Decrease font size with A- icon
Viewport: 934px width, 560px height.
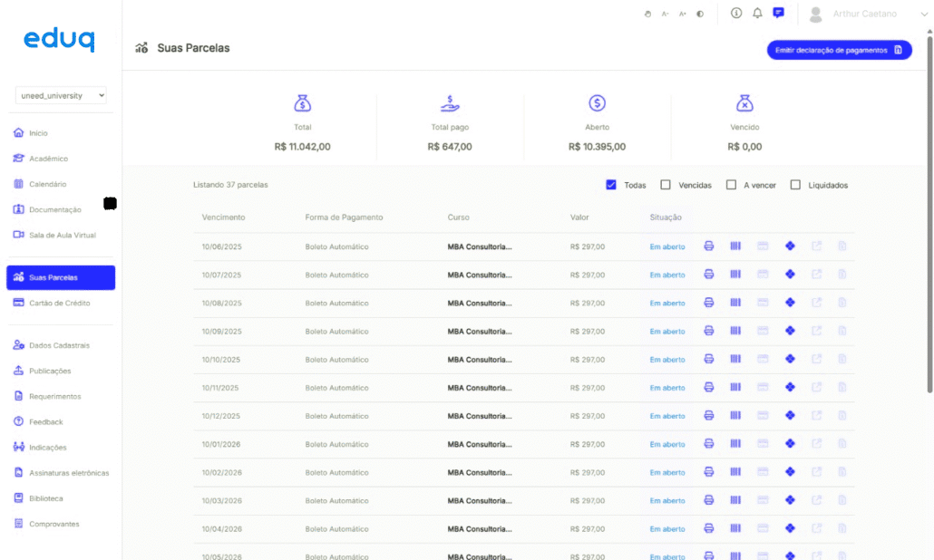click(x=665, y=14)
